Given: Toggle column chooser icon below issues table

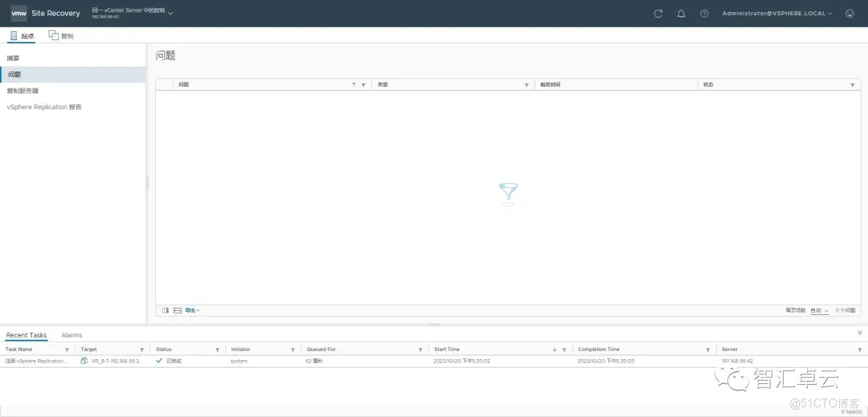Looking at the screenshot, I should [x=166, y=311].
